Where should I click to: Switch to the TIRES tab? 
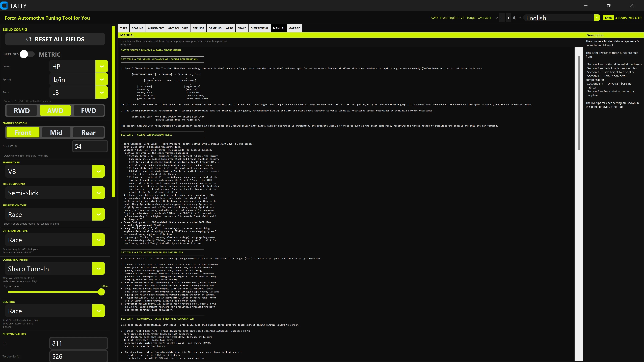coord(123,28)
